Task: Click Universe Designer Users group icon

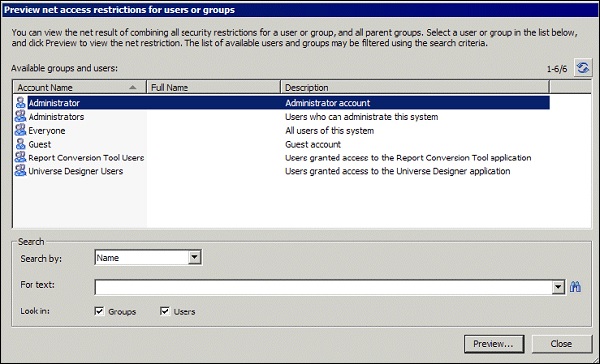Action: click(x=20, y=171)
